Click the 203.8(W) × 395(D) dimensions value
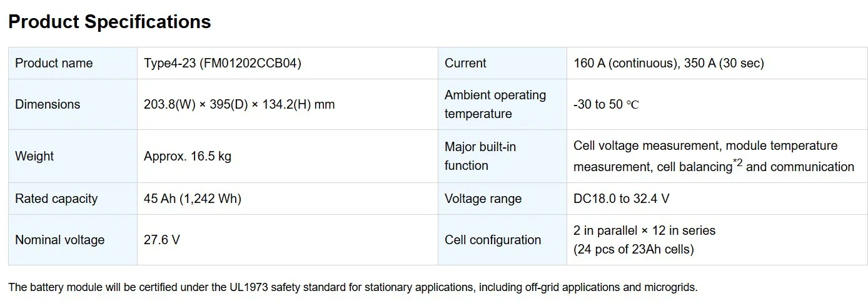 (x=239, y=104)
